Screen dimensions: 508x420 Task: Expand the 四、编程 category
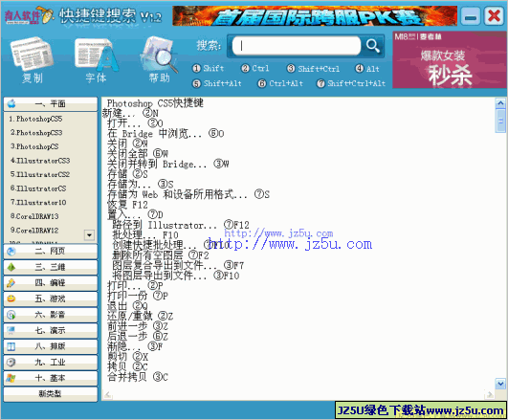(x=50, y=283)
